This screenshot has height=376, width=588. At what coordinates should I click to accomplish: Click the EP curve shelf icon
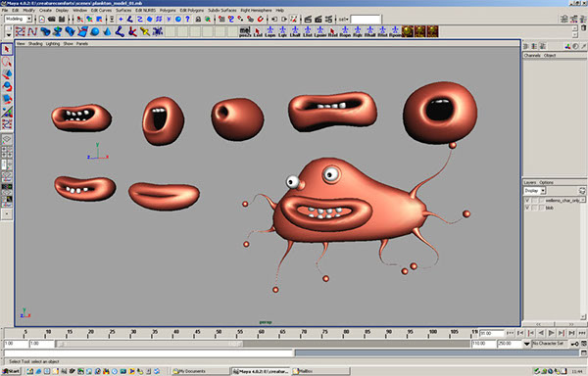click(x=32, y=32)
